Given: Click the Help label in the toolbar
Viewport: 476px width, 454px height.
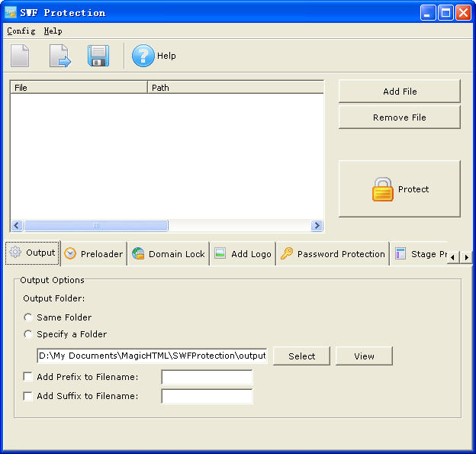Looking at the screenshot, I should point(166,56).
